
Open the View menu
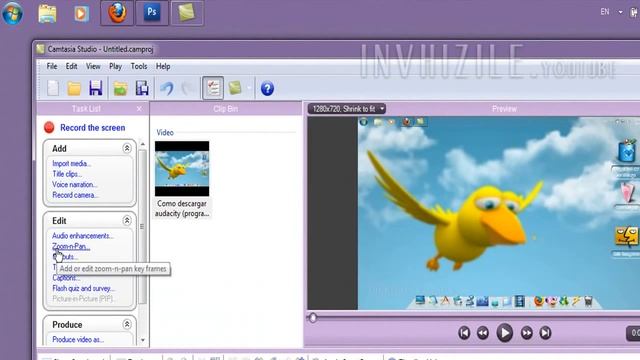click(93, 66)
